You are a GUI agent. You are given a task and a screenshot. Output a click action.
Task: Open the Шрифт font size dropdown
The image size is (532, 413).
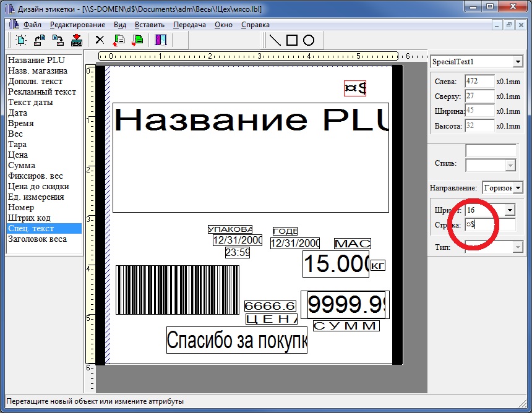pos(509,210)
